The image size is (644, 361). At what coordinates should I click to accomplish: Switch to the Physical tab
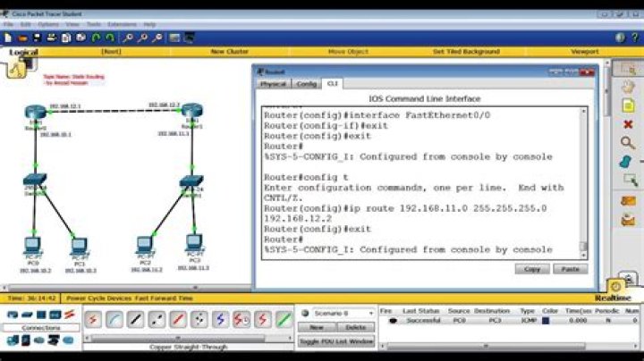(273, 84)
